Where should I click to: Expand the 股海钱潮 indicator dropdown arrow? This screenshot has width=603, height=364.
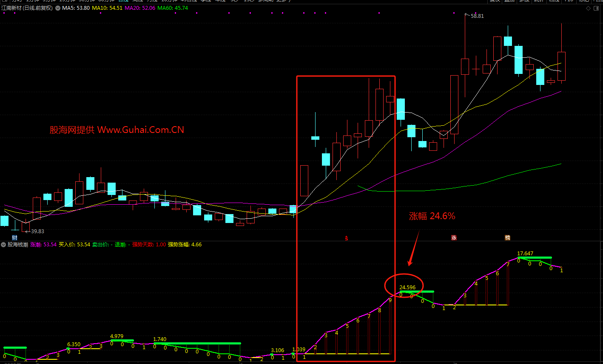click(x=3, y=245)
